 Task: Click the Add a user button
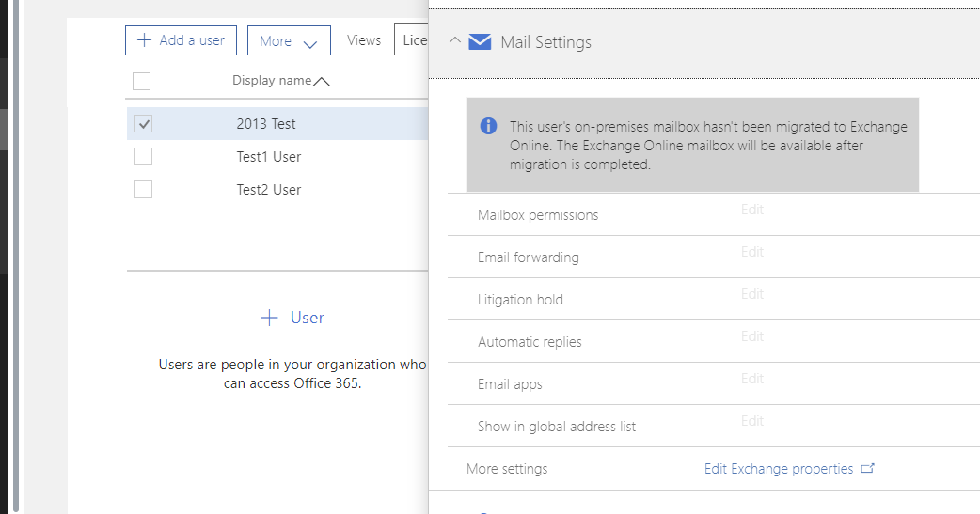pos(181,40)
